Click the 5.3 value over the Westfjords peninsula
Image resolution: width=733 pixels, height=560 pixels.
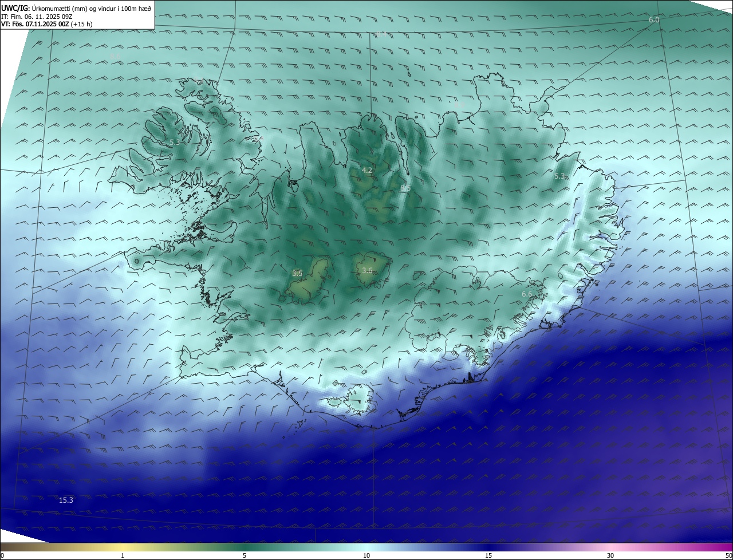click(175, 142)
